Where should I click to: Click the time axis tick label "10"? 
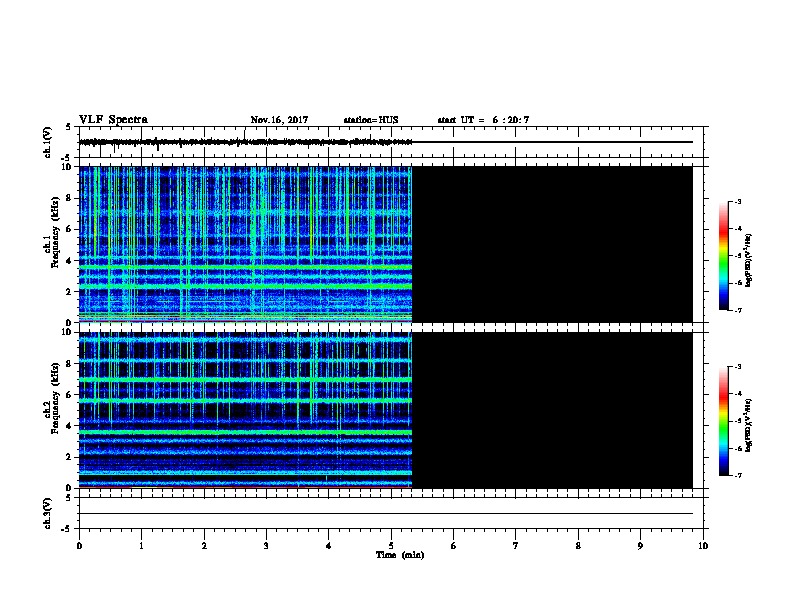[703, 546]
